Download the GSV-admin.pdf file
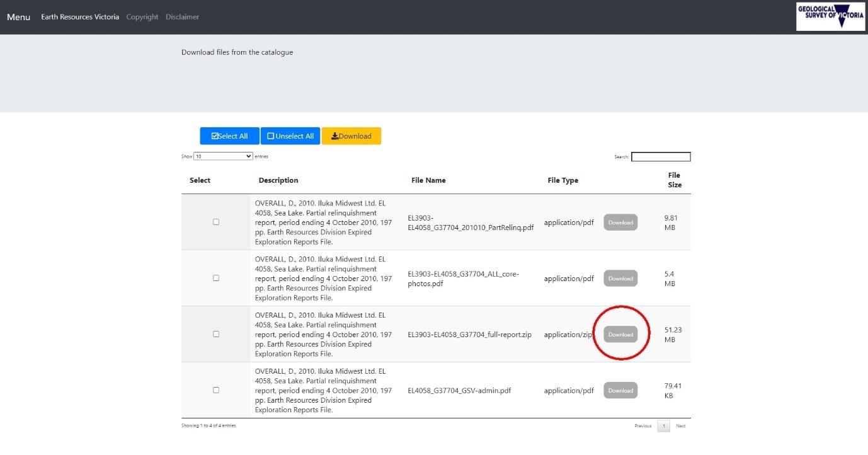 pyautogui.click(x=620, y=391)
